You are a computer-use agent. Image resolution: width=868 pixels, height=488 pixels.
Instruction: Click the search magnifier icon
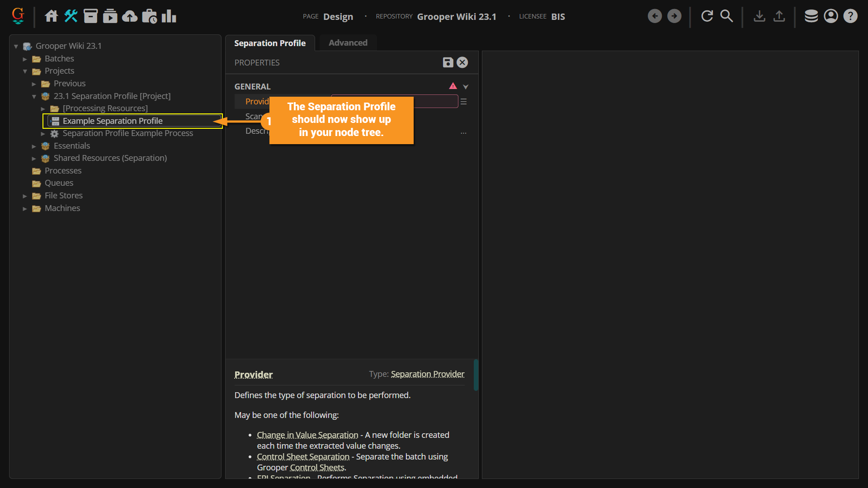(x=726, y=16)
